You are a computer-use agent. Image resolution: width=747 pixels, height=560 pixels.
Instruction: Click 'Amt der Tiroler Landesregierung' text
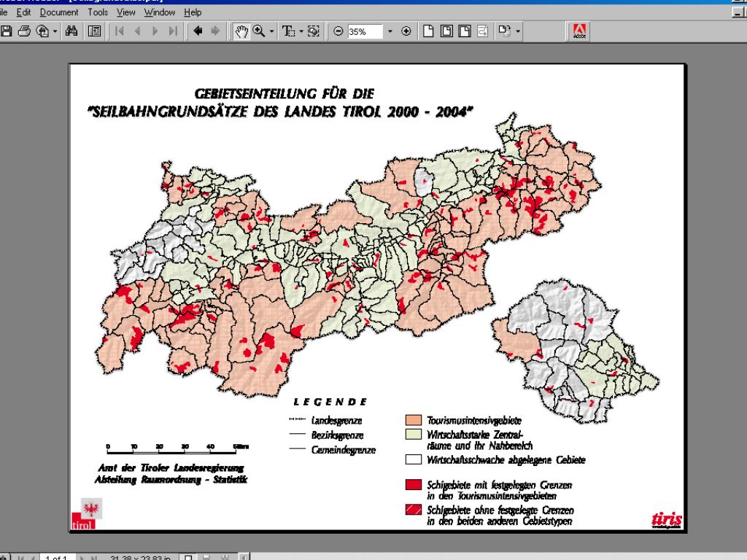[171, 467]
